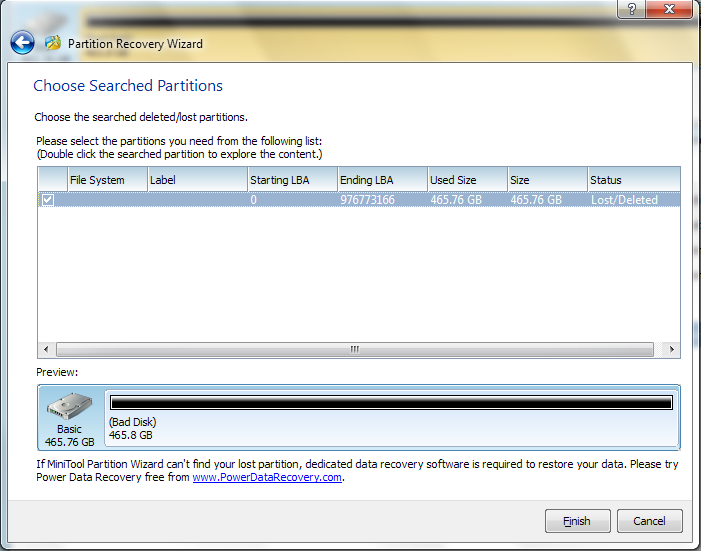The image size is (701, 551).
Task: Select the 976773166 ending LBA partition row
Action: coord(359,200)
